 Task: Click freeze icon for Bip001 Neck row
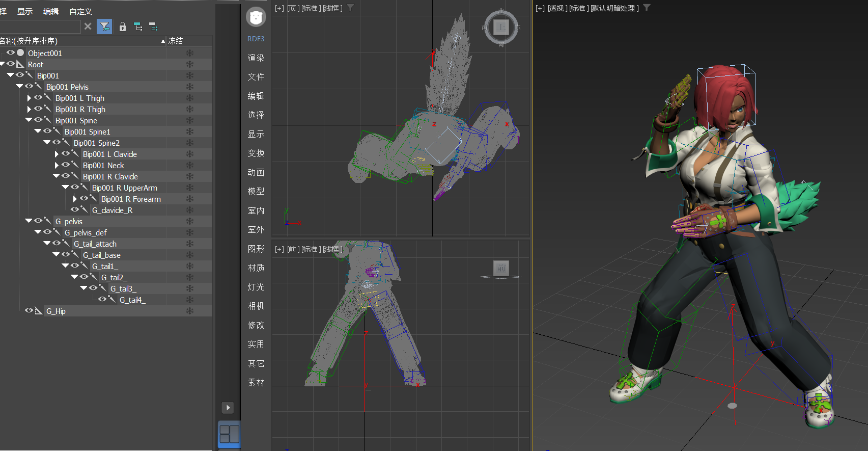point(189,165)
